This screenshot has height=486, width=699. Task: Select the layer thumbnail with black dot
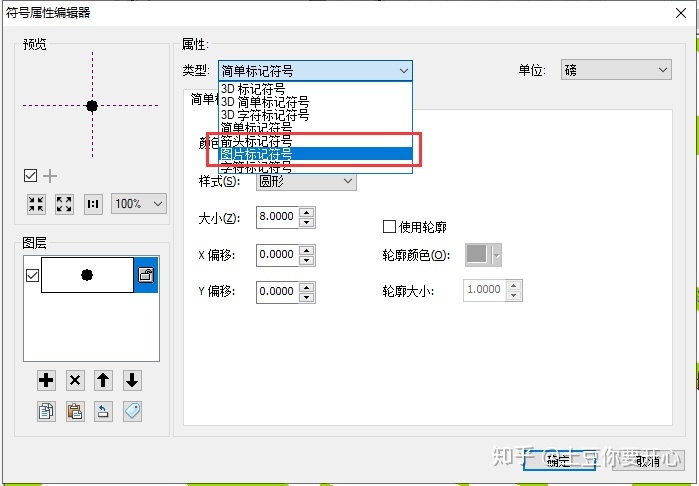click(x=87, y=275)
